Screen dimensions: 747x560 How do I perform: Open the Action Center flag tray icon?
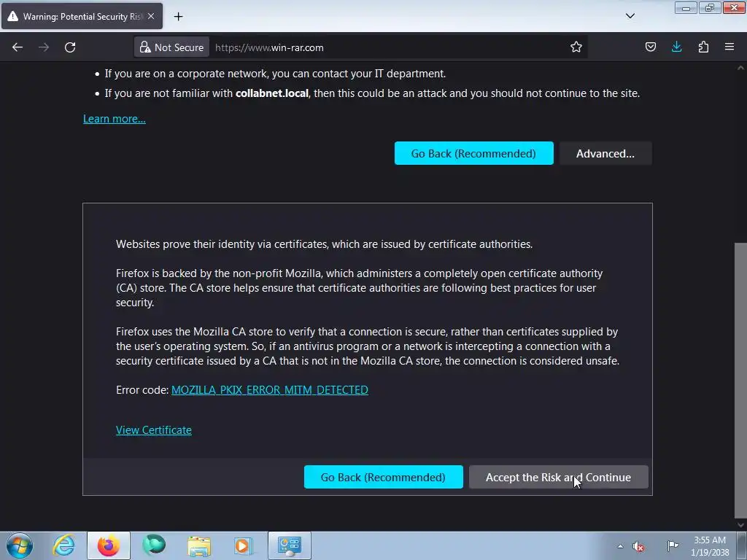[x=672, y=546]
